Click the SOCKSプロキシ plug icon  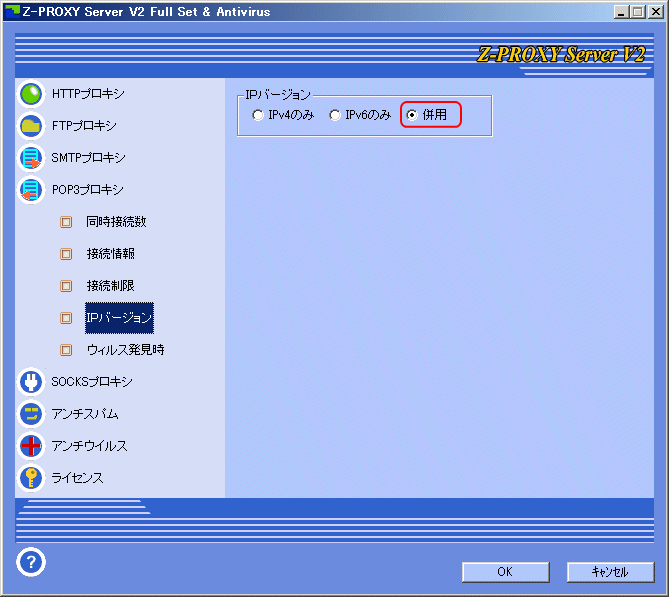coord(31,381)
